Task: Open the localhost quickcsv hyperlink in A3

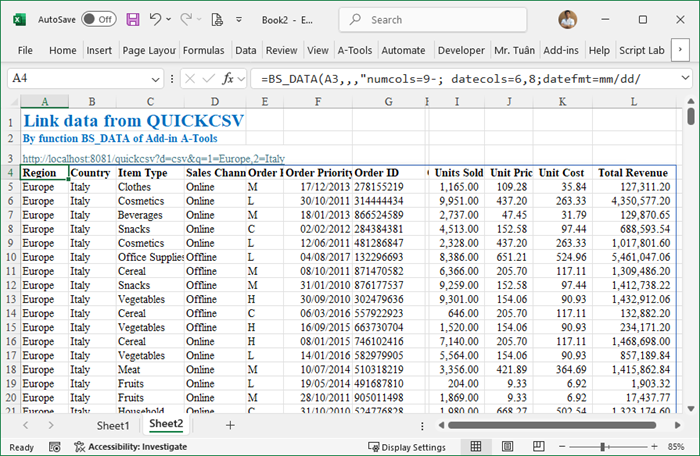Action: pos(154,159)
